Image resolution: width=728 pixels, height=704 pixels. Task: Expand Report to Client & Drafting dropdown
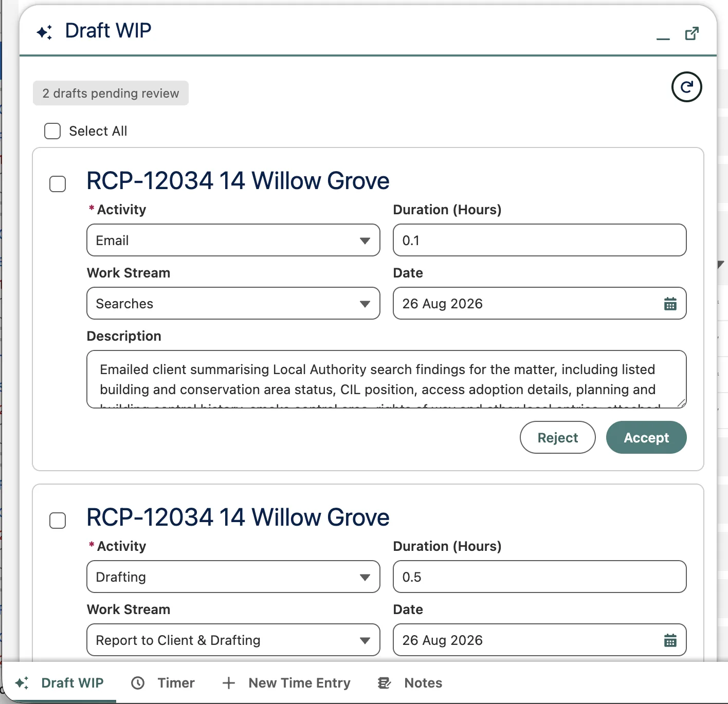click(233, 640)
